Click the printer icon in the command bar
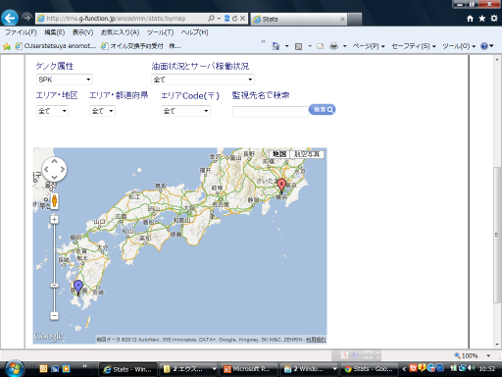The image size is (502, 377). (334, 46)
